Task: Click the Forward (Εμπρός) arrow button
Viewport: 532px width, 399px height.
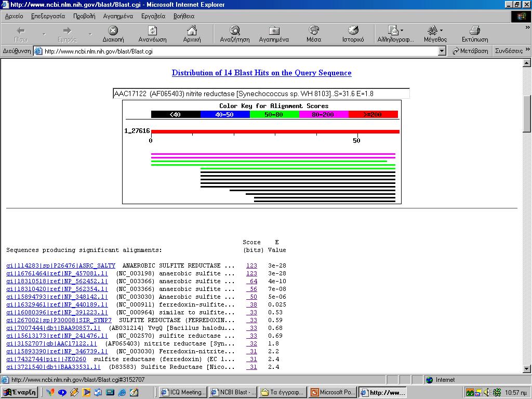Action: click(67, 34)
